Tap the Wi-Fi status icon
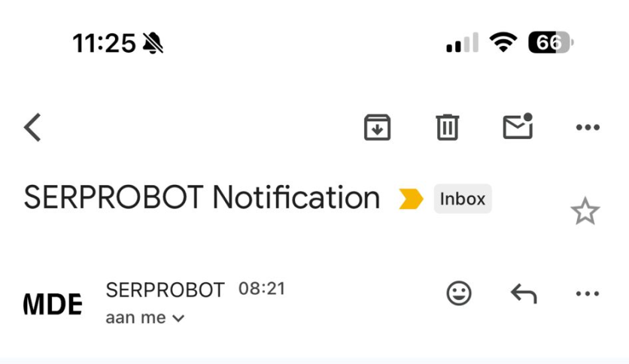This screenshot has height=364, width=629. 503,44
